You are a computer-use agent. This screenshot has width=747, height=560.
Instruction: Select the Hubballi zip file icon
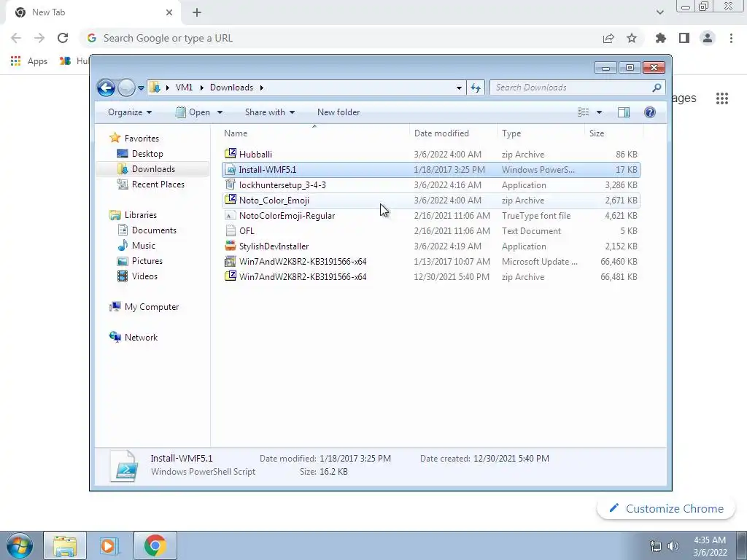[231, 154]
